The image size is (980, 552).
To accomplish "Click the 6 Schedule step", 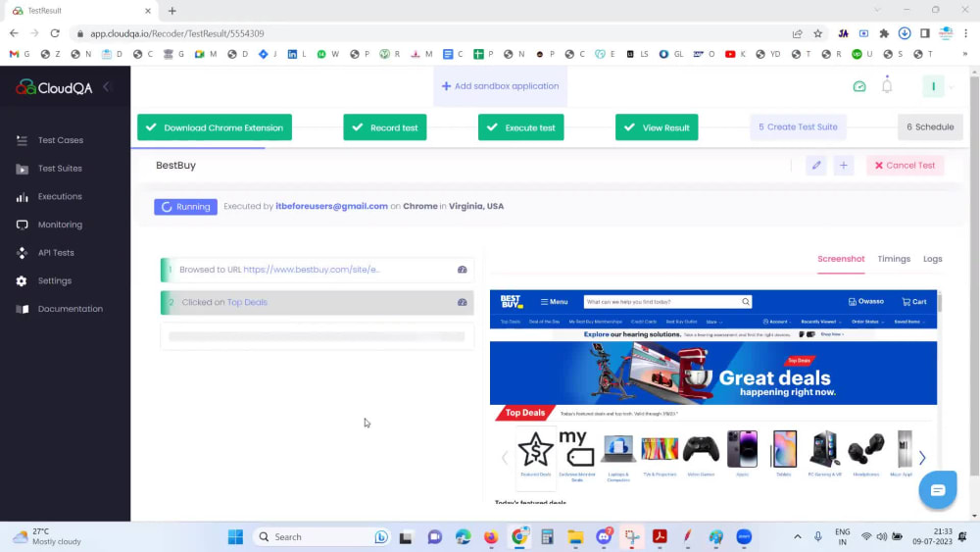I will 930,126.
